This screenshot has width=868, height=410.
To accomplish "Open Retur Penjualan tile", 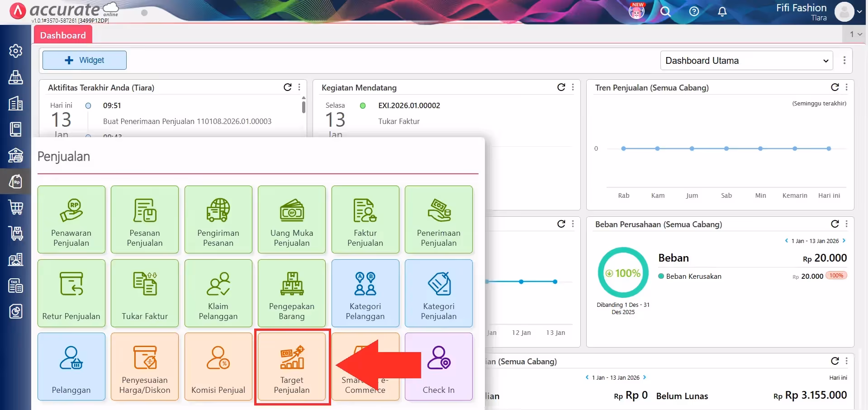I will point(71,293).
